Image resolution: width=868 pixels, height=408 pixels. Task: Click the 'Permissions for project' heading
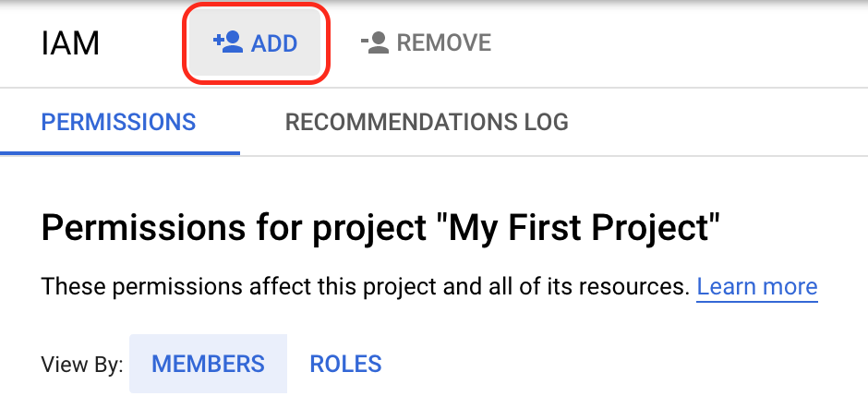pyautogui.click(x=380, y=227)
